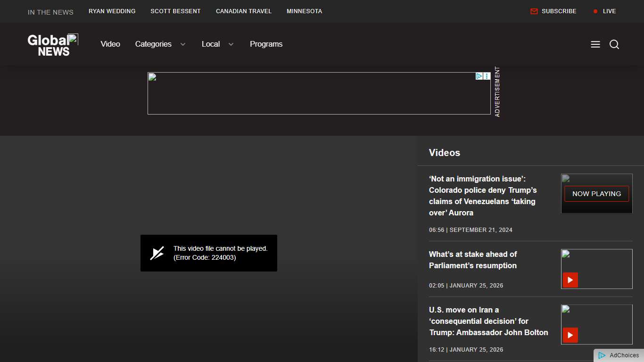Click the AdChoices icon
This screenshot has height=362, width=644.
(602, 355)
